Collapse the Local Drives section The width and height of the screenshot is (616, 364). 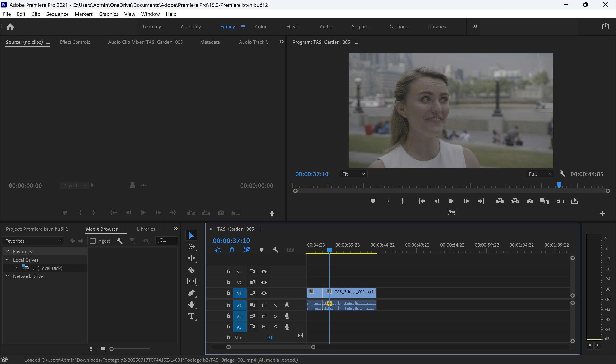pos(7,260)
